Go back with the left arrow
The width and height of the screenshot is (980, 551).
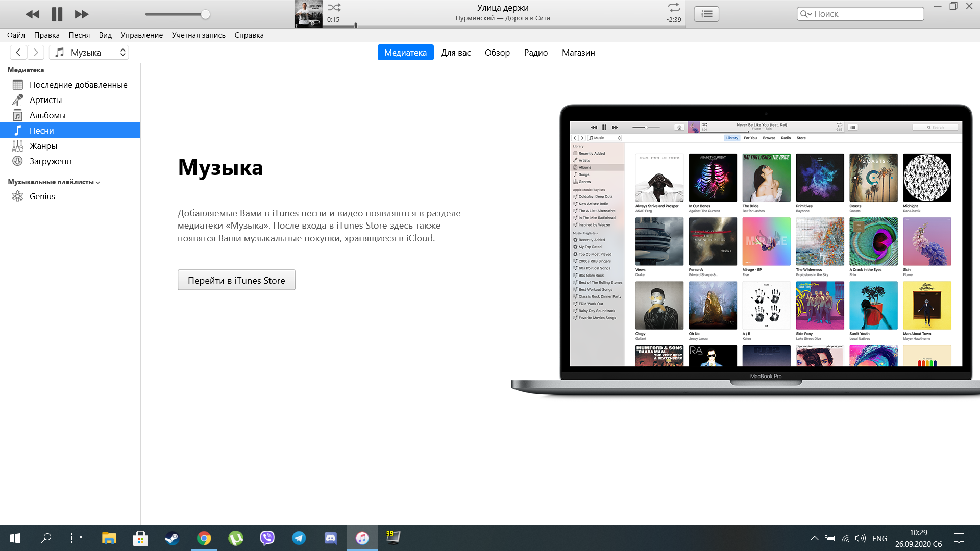18,53
